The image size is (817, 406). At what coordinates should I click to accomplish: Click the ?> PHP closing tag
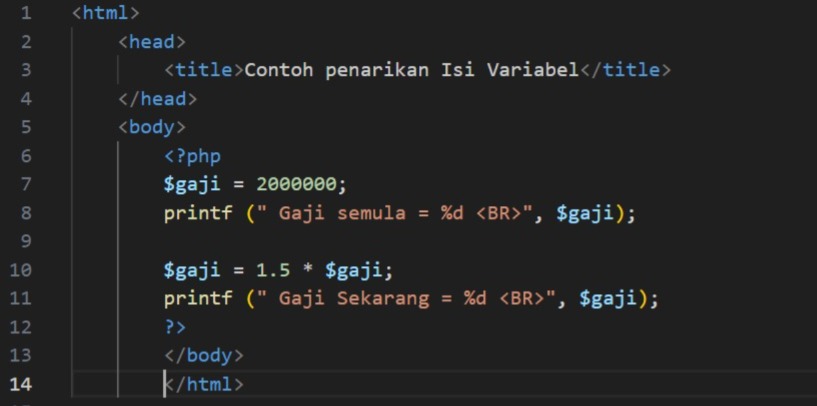coord(175,327)
